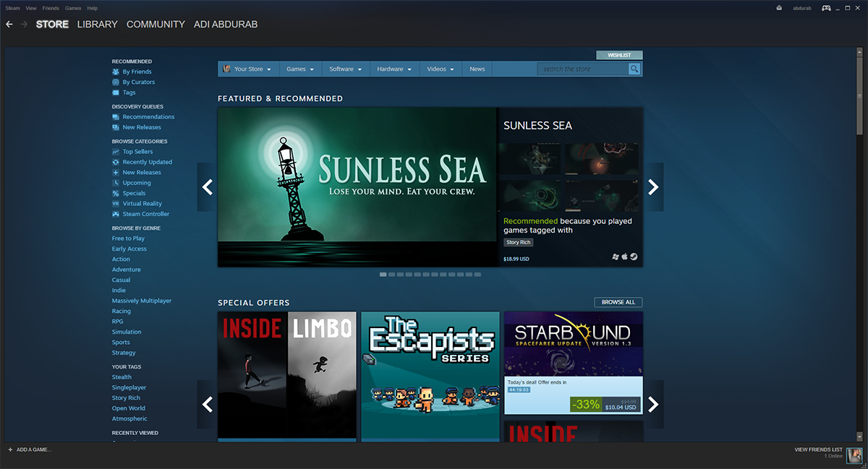The width and height of the screenshot is (868, 469).
Task: Click the plus icon beside Add a Game
Action: tap(10, 449)
